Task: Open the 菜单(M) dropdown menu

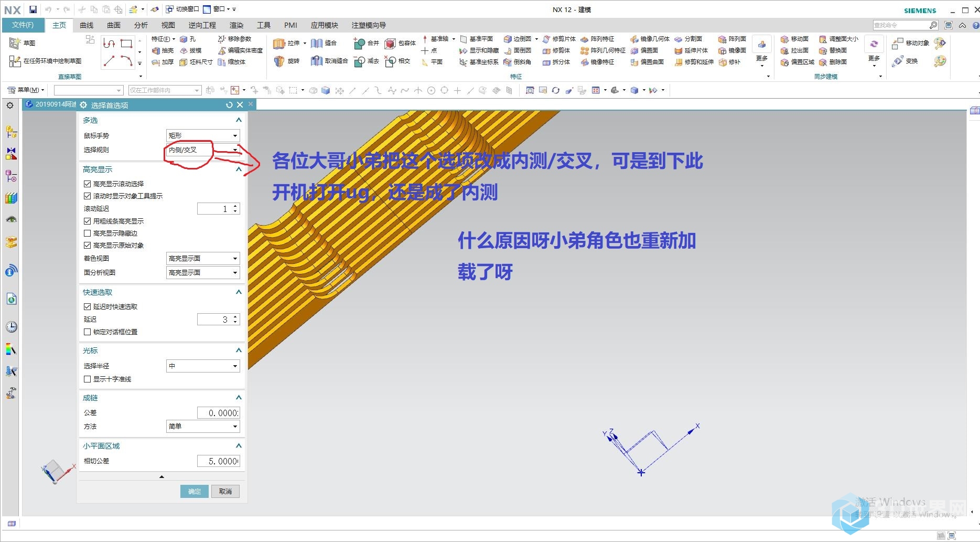Action: click(x=26, y=90)
